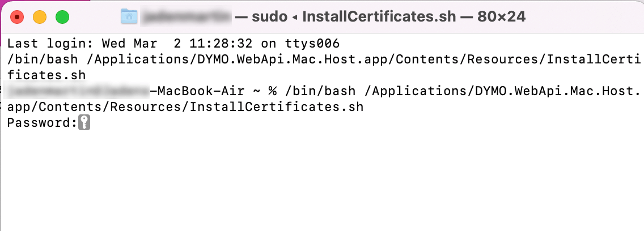644x231 pixels.
Task: Click "sudo" in the window title
Action: (269, 17)
